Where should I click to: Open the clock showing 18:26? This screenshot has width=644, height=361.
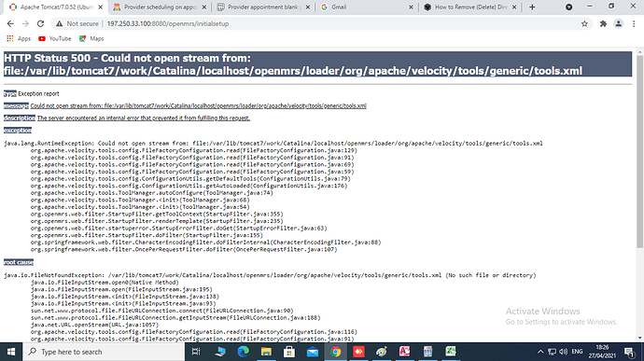click(602, 352)
